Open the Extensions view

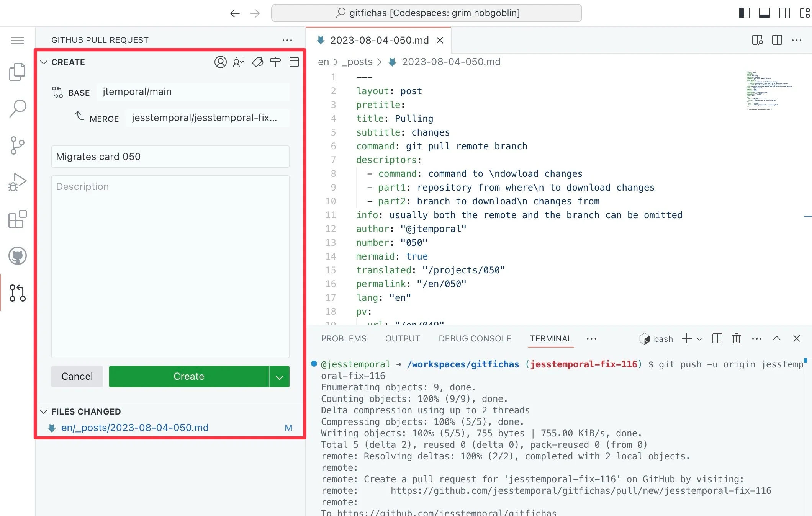17,219
